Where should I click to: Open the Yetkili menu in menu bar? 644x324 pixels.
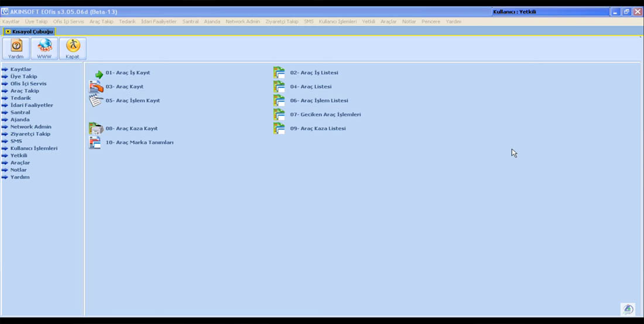click(x=368, y=22)
